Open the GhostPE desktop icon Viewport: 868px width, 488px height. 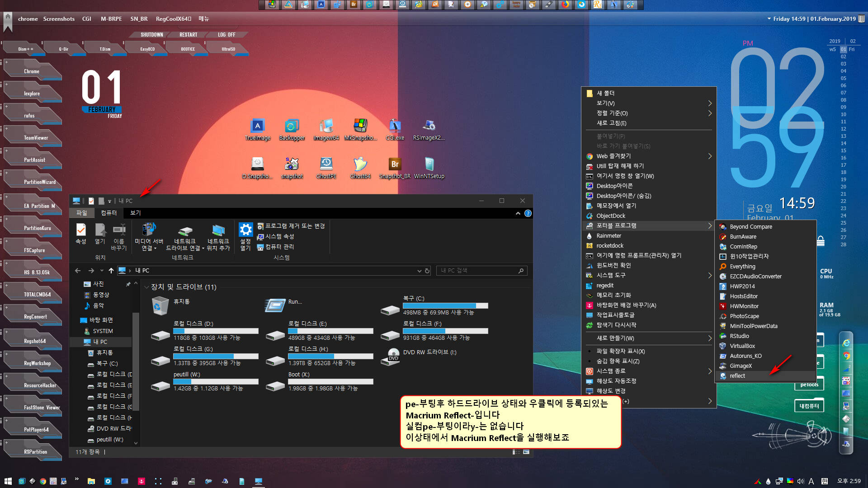[326, 168]
